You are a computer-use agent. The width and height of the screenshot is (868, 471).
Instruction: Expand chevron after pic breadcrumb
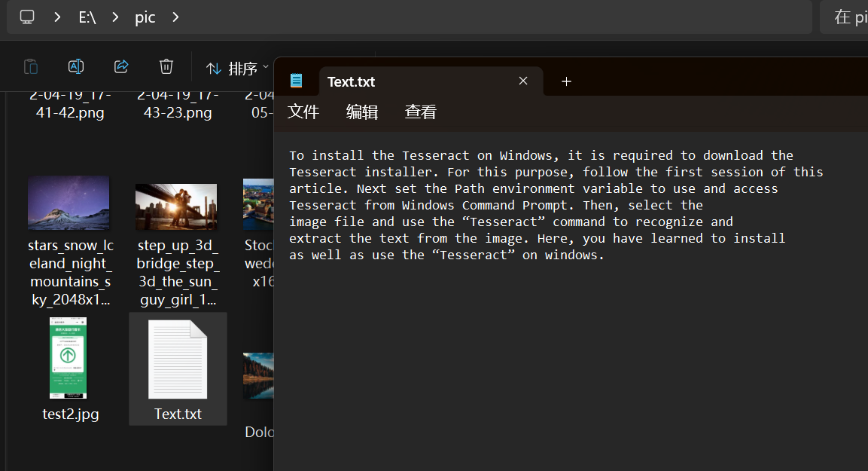[x=175, y=17]
